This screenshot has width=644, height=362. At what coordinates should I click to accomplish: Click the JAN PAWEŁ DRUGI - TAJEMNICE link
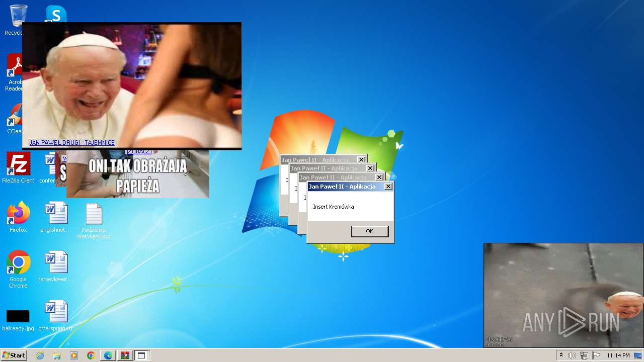[x=72, y=143]
